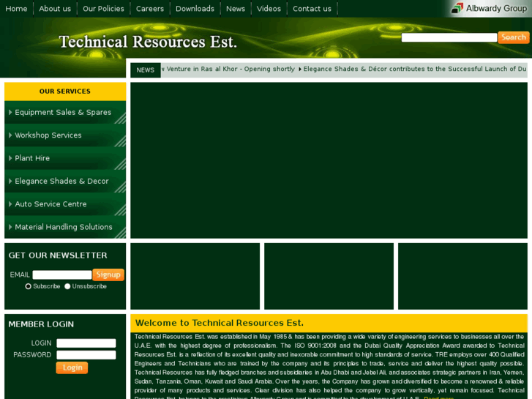Open Workshop Services

pyautogui.click(x=48, y=135)
